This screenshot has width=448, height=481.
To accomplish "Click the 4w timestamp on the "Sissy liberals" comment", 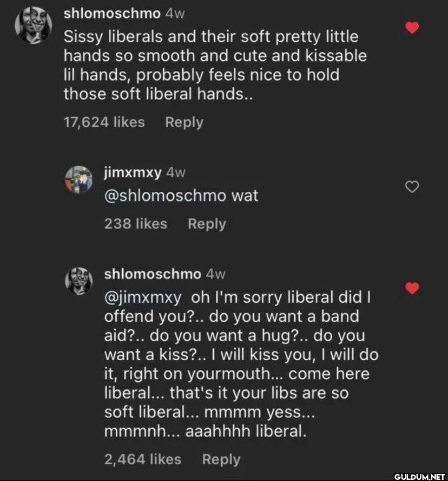I will tap(174, 15).
